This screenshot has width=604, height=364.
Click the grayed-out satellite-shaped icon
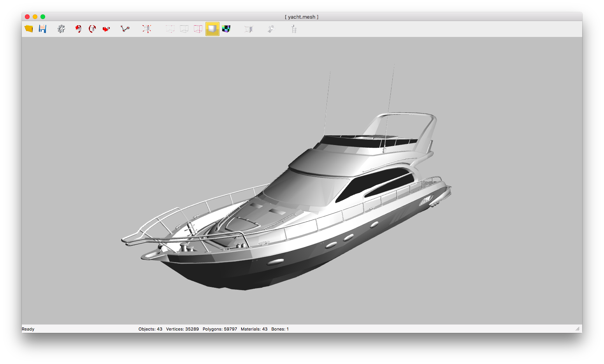tap(271, 29)
